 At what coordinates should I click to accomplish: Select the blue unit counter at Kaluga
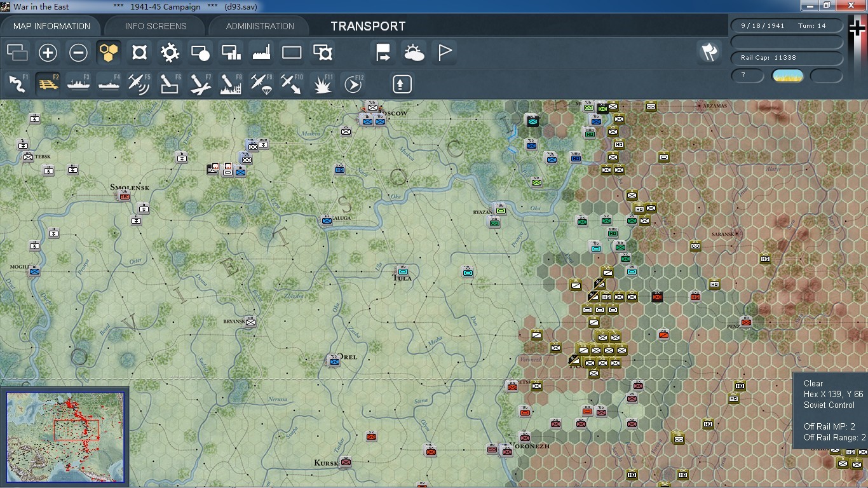coord(327,220)
